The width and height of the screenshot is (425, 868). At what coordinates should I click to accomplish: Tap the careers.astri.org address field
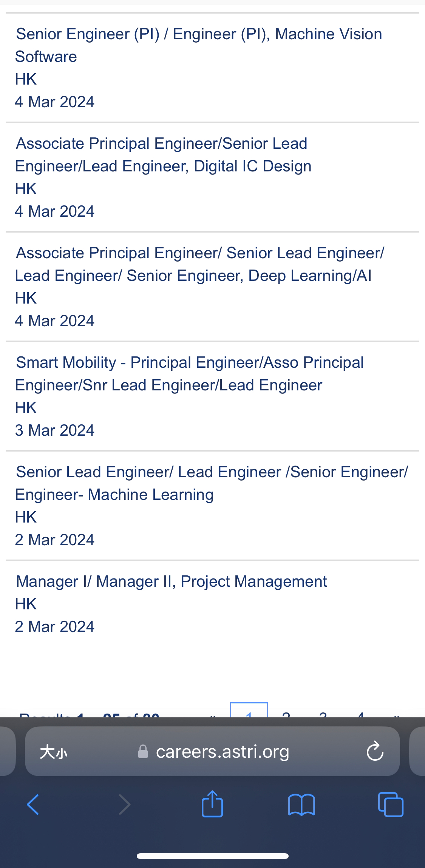[222, 751]
